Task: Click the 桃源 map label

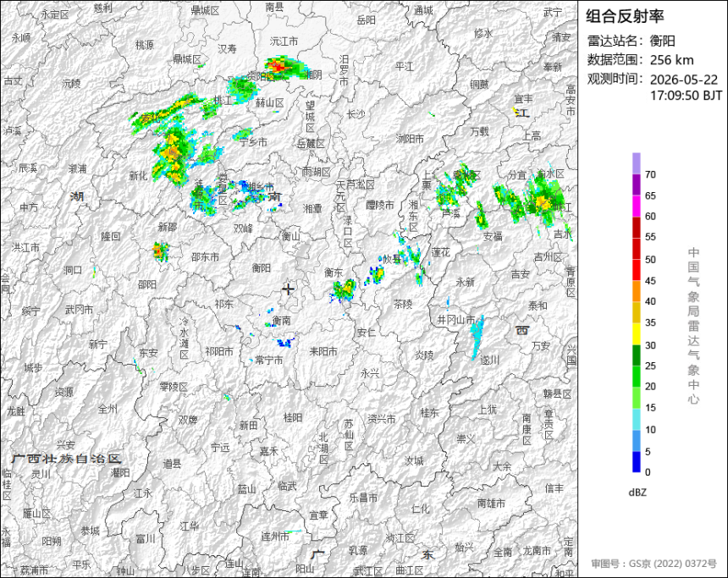Action: pyautogui.click(x=145, y=45)
